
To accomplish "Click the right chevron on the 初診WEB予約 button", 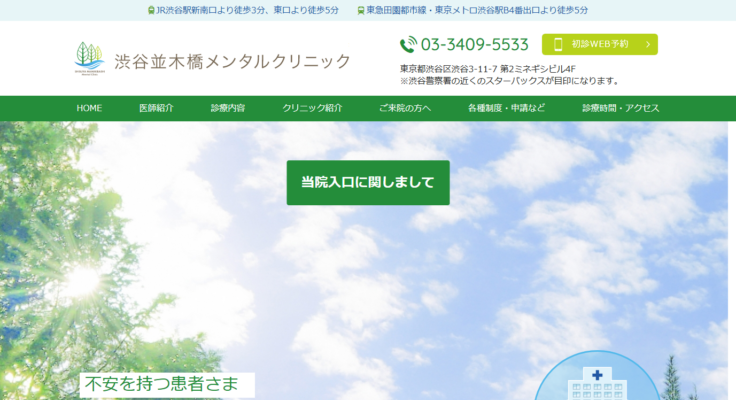I will 648,44.
